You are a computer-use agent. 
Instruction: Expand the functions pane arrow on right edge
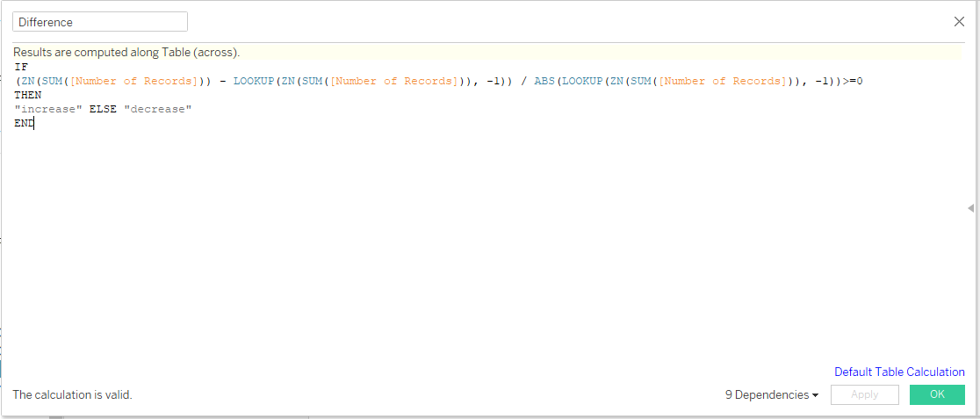point(970,208)
